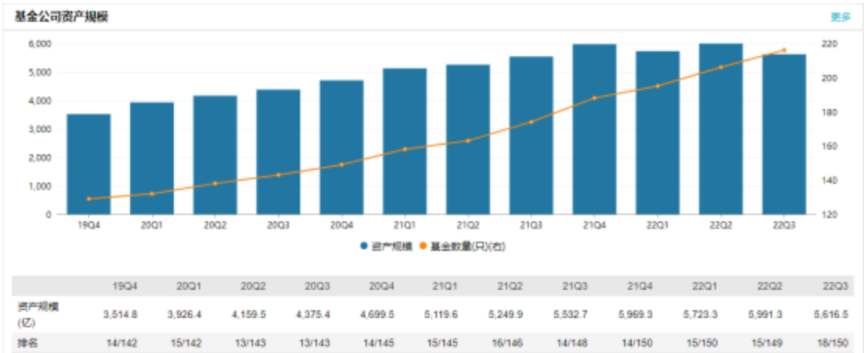The height and width of the screenshot is (353, 868).
Task: Select the 5,991.3 value in the table
Action: (767, 314)
